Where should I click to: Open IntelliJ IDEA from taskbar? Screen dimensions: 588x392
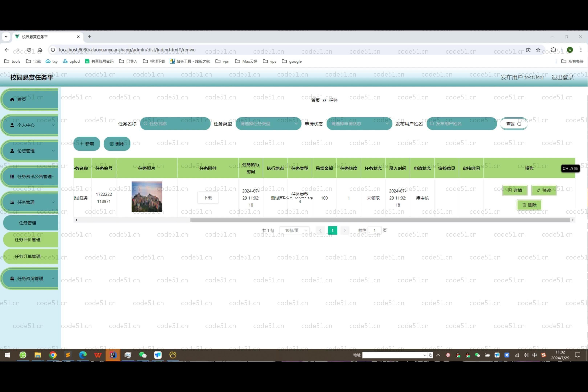click(x=113, y=355)
